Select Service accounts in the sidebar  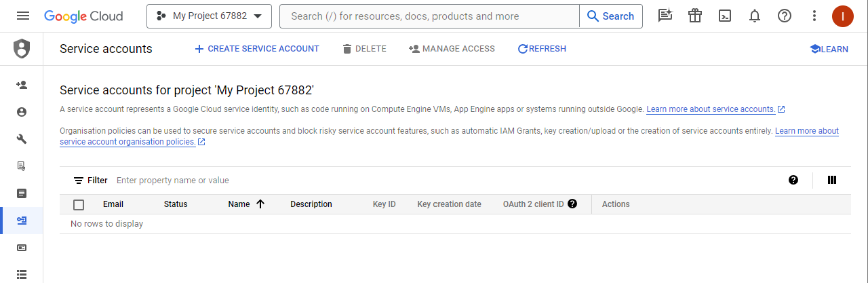[22, 221]
